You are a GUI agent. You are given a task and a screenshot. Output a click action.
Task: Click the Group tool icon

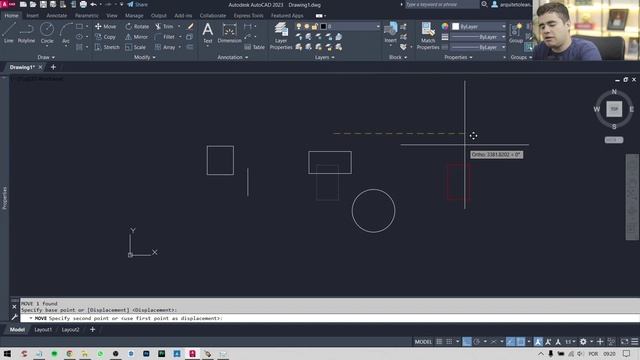[x=516, y=33]
